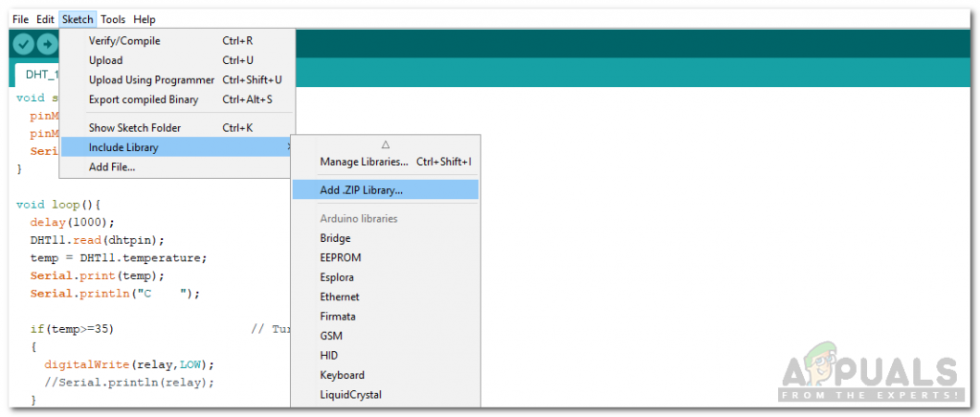Click the 'delay(1000);' code line
Image resolution: width=980 pixels, height=417 pixels.
[73, 222]
